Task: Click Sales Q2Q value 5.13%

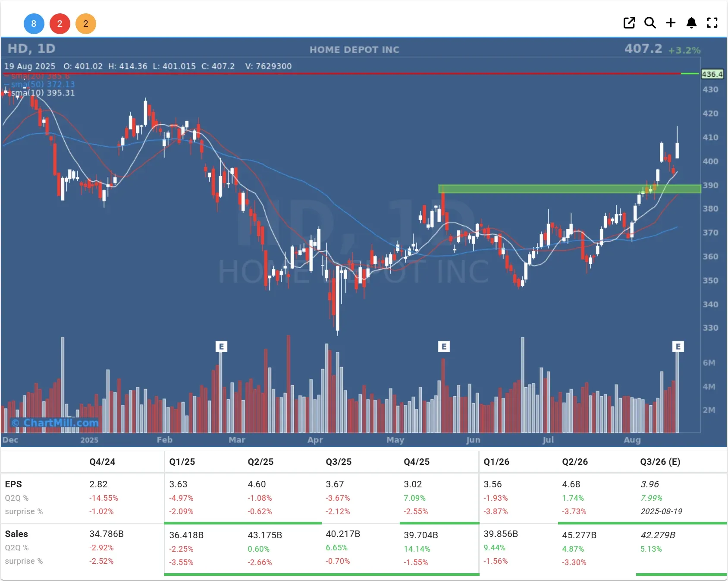Action: tap(651, 549)
